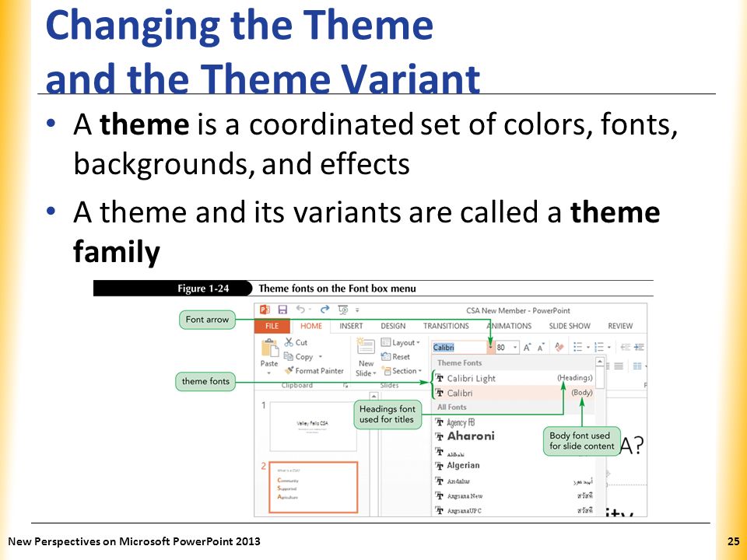This screenshot has height=560, width=747.
Task: Open the FILE tab
Action: pyautogui.click(x=272, y=326)
